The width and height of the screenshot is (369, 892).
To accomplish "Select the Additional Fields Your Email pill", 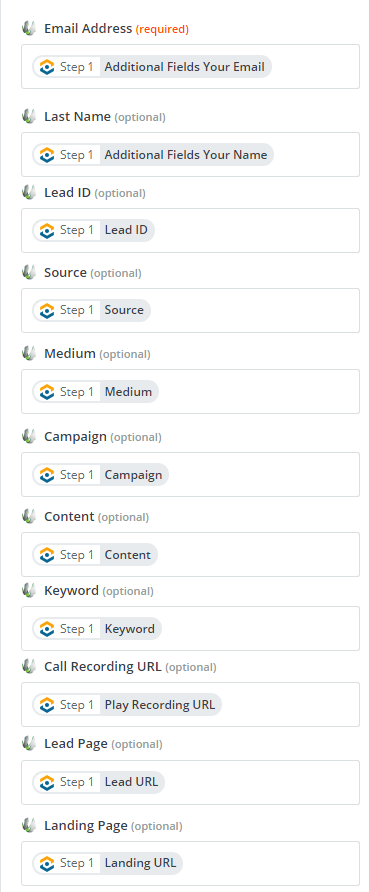I will pyautogui.click(x=152, y=67).
